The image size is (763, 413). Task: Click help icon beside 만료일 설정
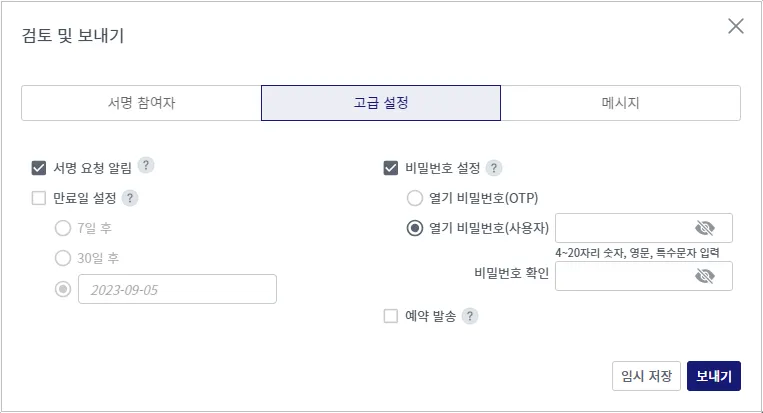click(x=129, y=197)
